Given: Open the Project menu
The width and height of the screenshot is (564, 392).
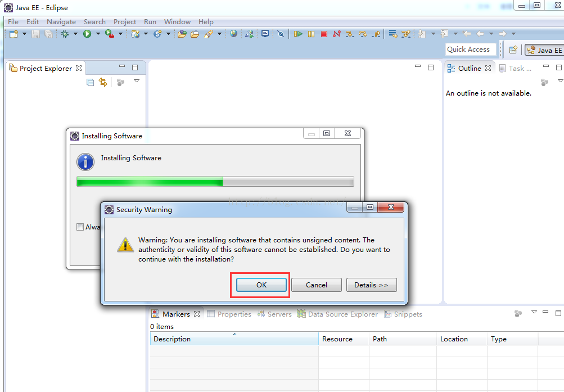Looking at the screenshot, I should [125, 22].
